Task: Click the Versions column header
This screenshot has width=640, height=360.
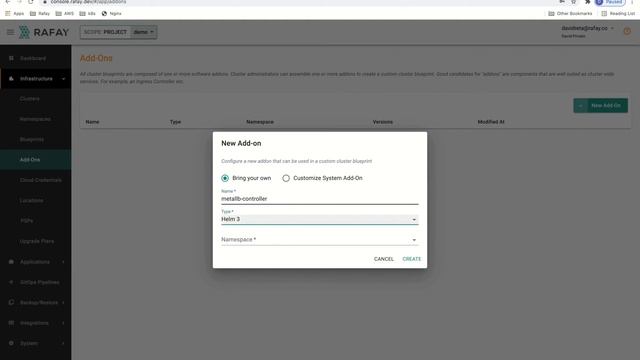Action: [x=383, y=122]
